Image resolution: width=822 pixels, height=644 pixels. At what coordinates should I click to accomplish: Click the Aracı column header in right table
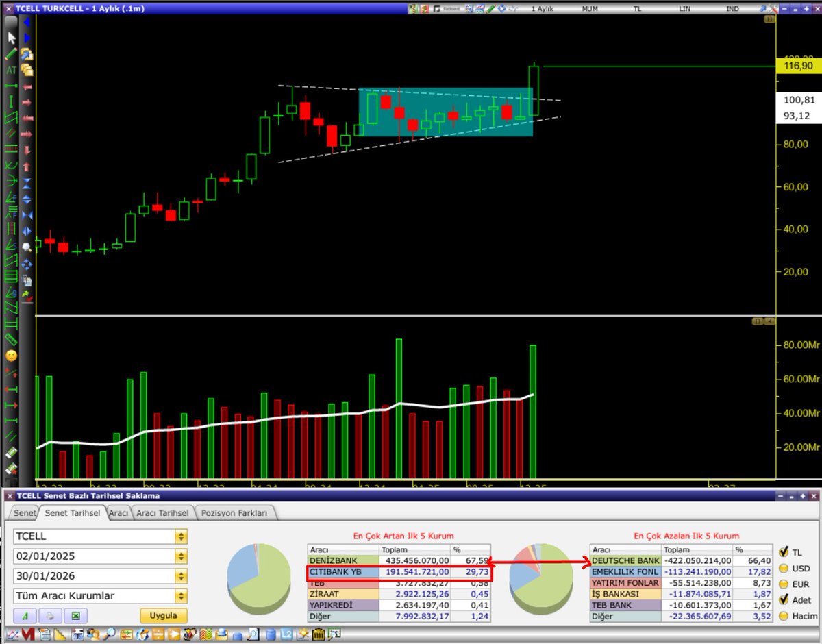625,549
